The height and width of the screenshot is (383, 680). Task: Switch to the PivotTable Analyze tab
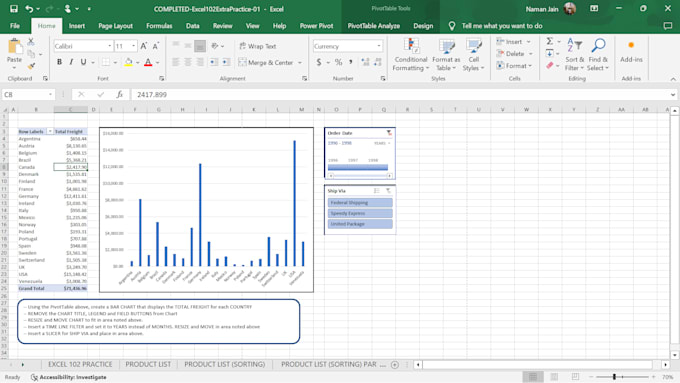(x=374, y=26)
